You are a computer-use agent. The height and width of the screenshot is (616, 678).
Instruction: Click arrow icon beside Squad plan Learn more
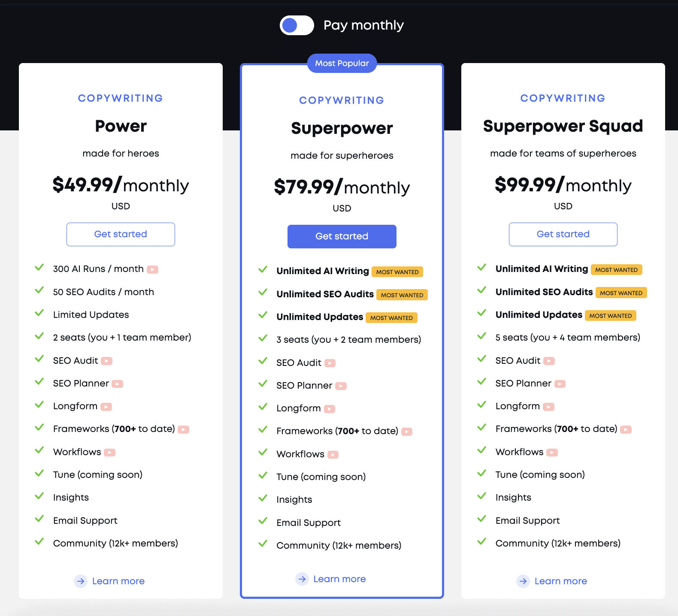pyautogui.click(x=523, y=581)
